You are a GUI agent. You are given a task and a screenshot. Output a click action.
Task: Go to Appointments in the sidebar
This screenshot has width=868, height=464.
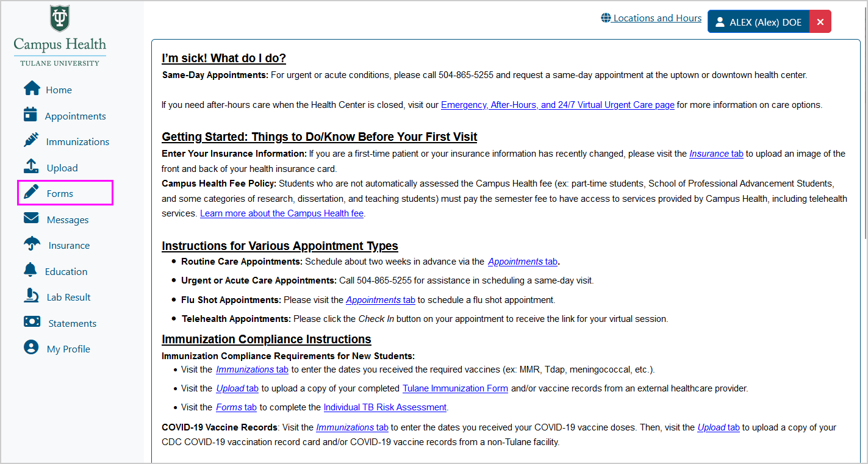(x=75, y=116)
